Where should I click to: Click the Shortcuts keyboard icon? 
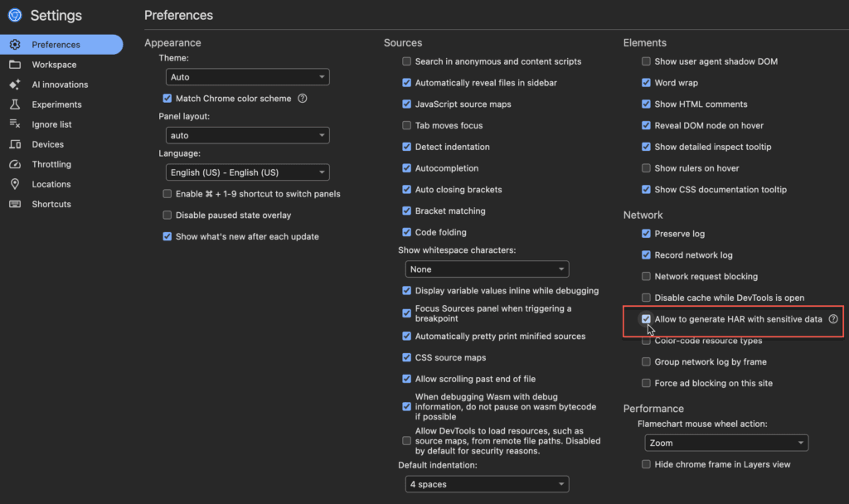(x=14, y=204)
